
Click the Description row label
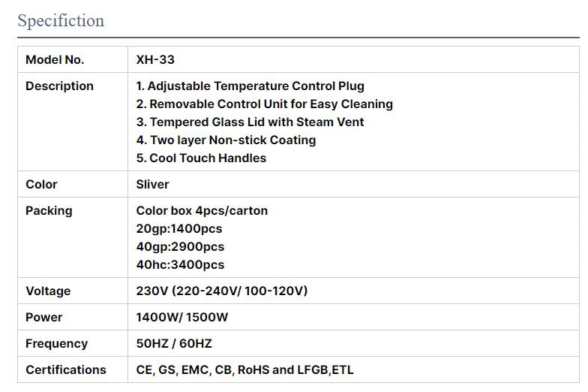tap(59, 86)
